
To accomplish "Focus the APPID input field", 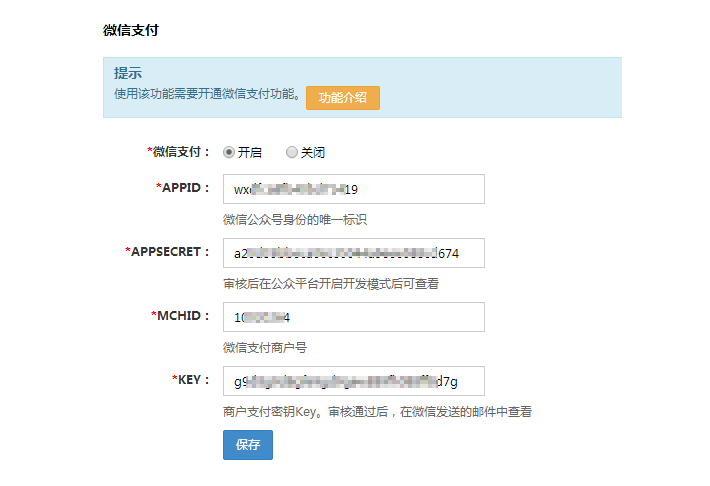I will [x=354, y=189].
